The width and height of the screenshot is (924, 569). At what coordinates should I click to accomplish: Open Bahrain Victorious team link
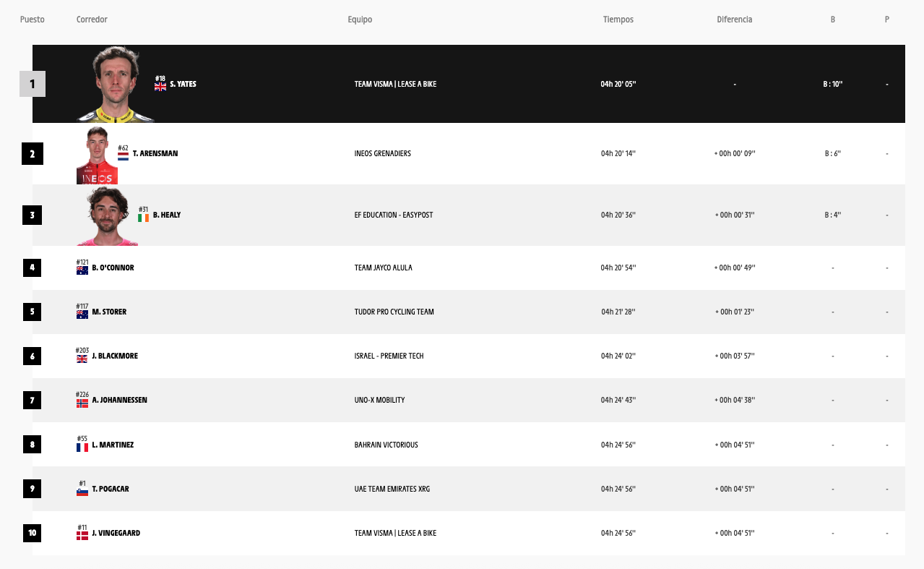[x=386, y=445]
